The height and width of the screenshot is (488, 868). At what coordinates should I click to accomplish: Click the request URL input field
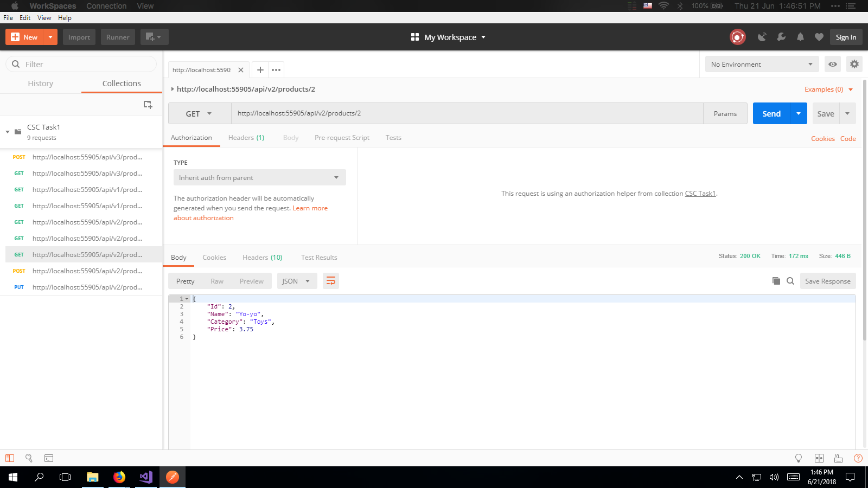pyautogui.click(x=467, y=113)
